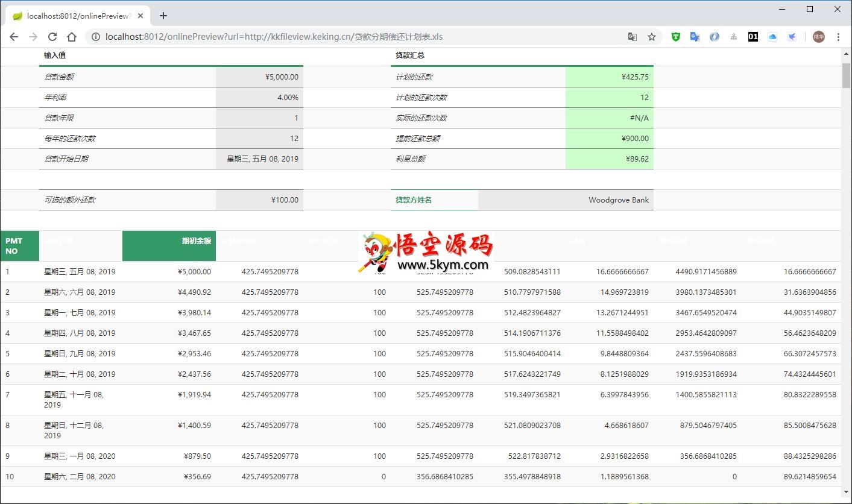Bookmark this page with the star

652,37
